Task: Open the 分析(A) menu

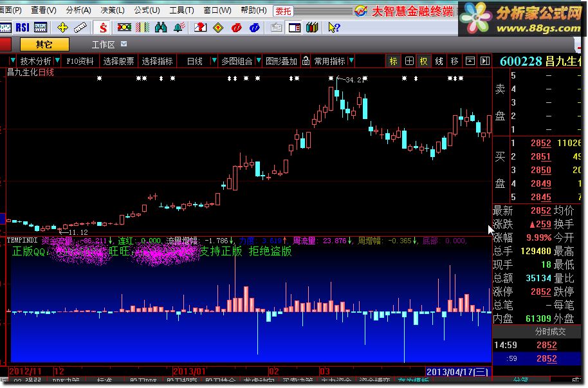Action: [78, 10]
